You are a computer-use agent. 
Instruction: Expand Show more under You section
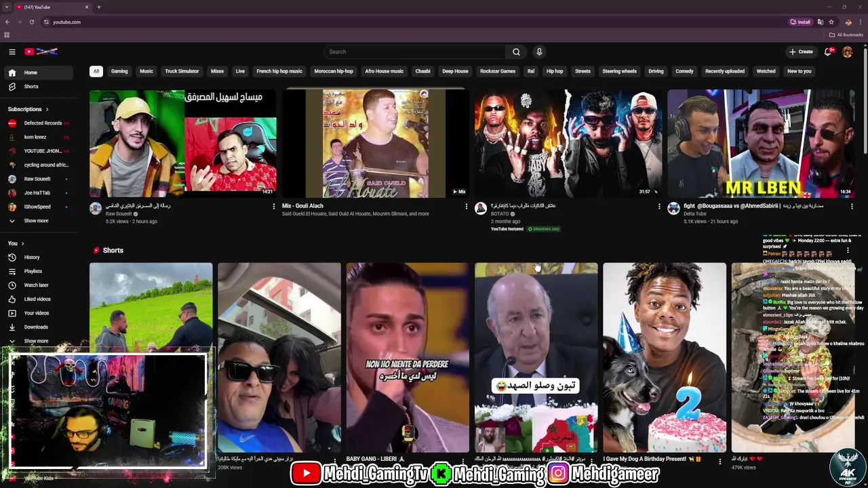39,341
